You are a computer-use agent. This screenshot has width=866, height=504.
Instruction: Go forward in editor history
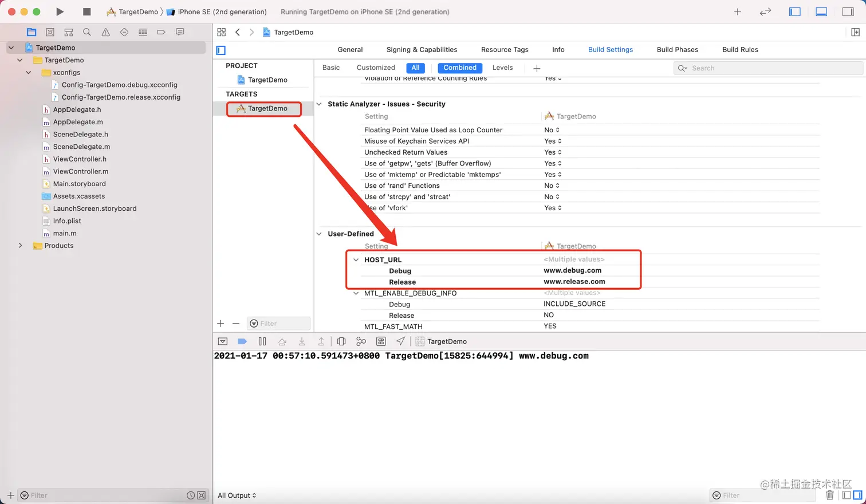click(251, 32)
